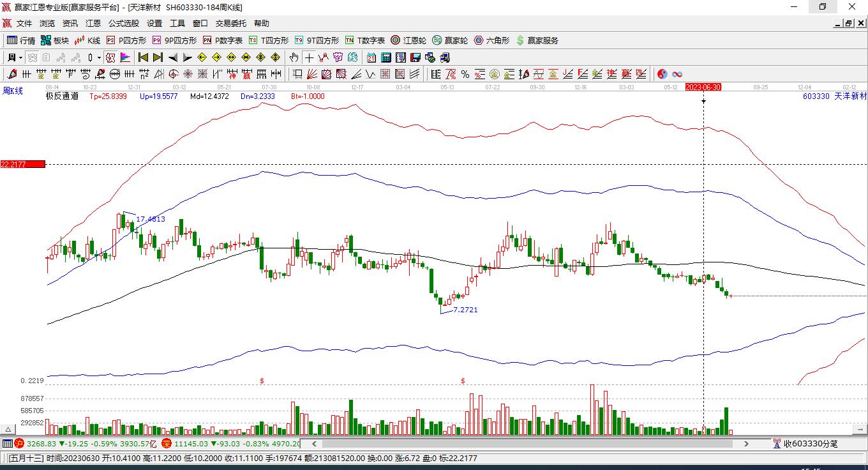Open the red-blue yin-yang icon
Image resolution: width=868 pixels, height=470 pixels.
click(662, 74)
